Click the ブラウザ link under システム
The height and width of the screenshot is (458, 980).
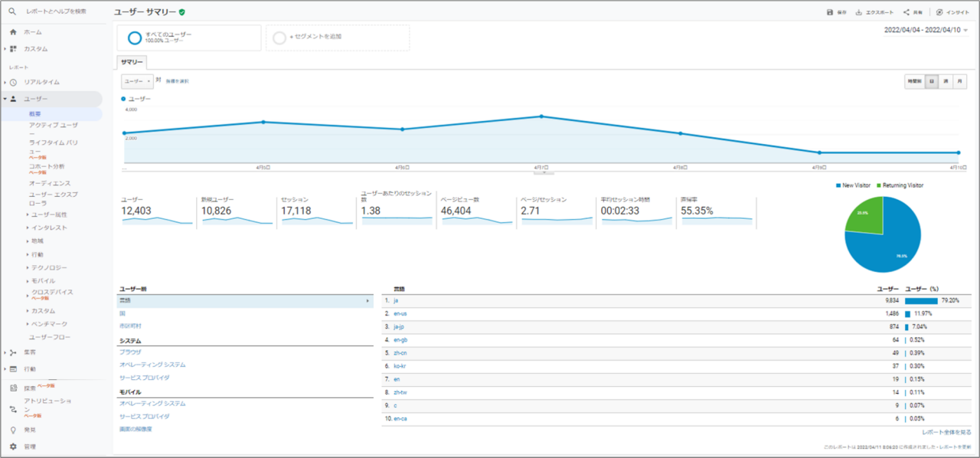[x=130, y=352]
